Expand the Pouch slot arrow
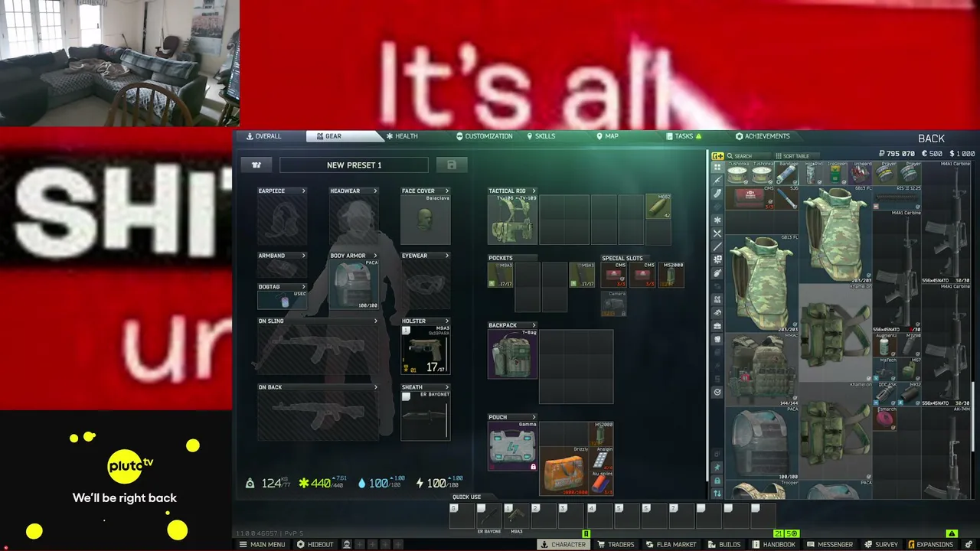Screen dimensions: 980x551 pyautogui.click(x=534, y=417)
